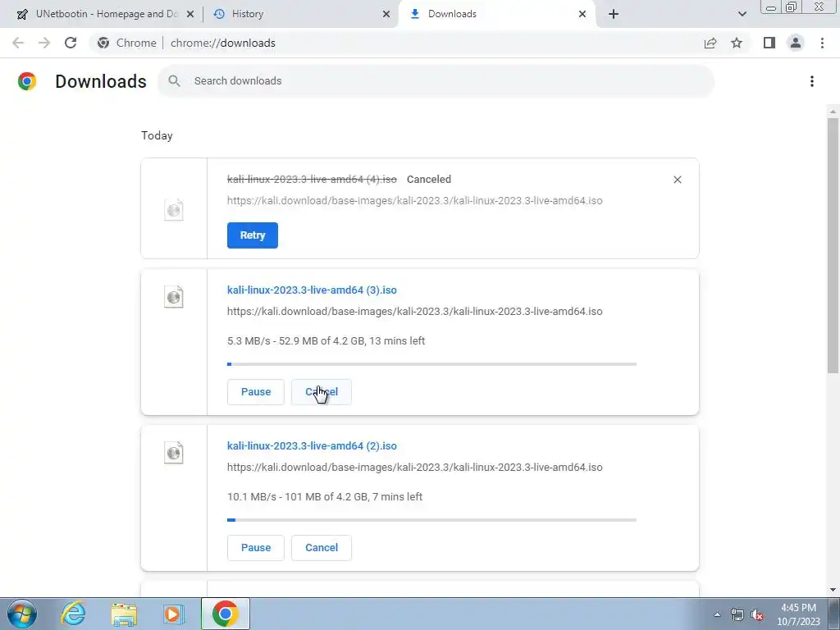Click the page vertical scrollbar thumb
840x630 pixels.
833,245
